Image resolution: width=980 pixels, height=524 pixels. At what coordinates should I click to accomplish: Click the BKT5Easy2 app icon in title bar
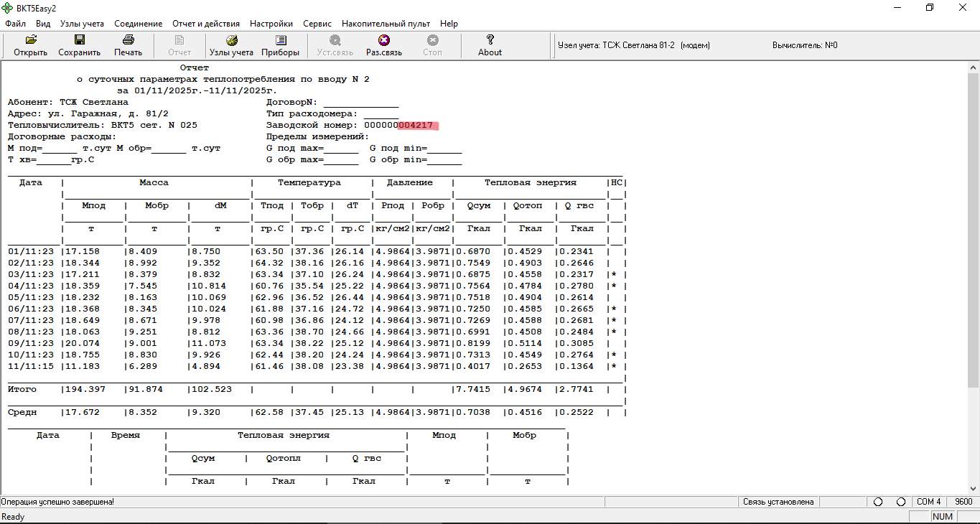8,8
